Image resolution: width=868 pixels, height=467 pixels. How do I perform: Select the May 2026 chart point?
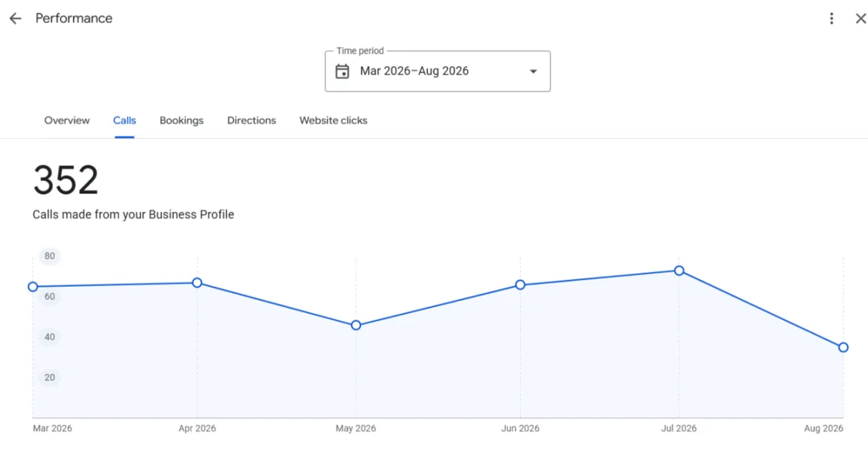(356, 325)
